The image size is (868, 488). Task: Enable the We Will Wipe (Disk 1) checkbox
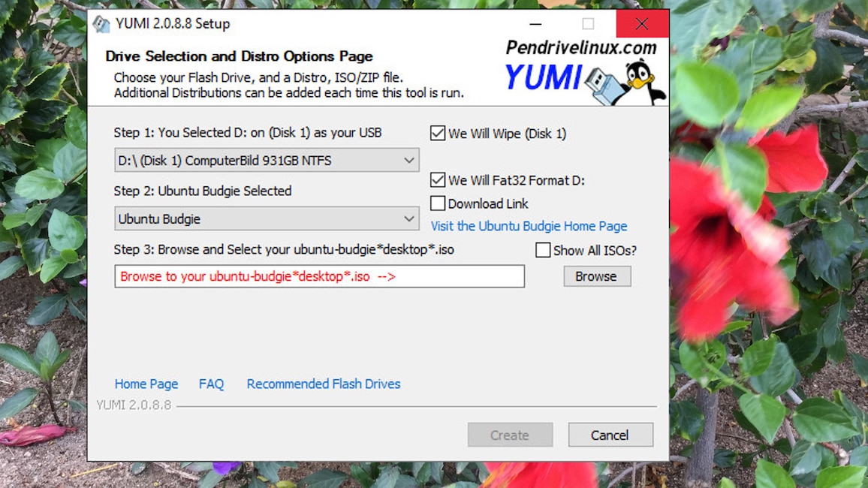[438, 133]
